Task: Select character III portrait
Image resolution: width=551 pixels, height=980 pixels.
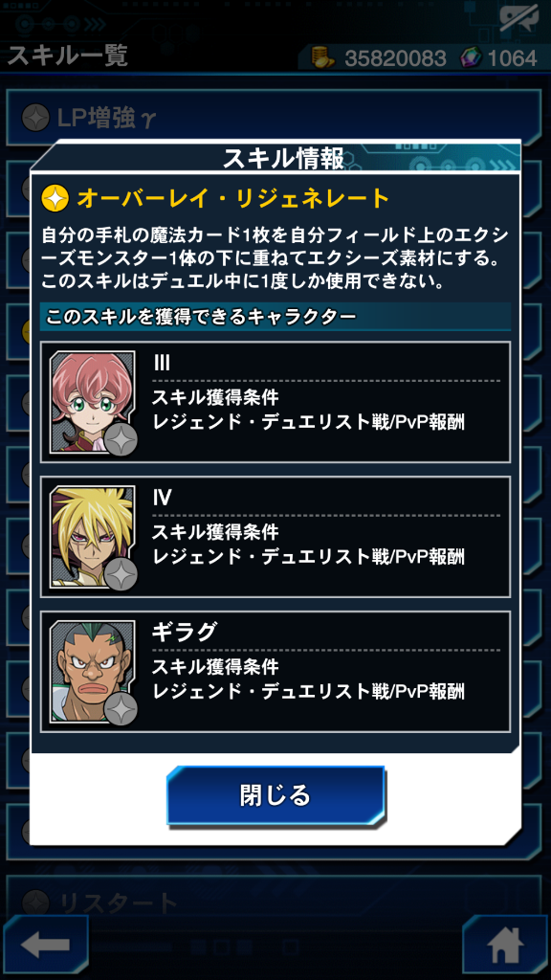Action: (x=93, y=402)
